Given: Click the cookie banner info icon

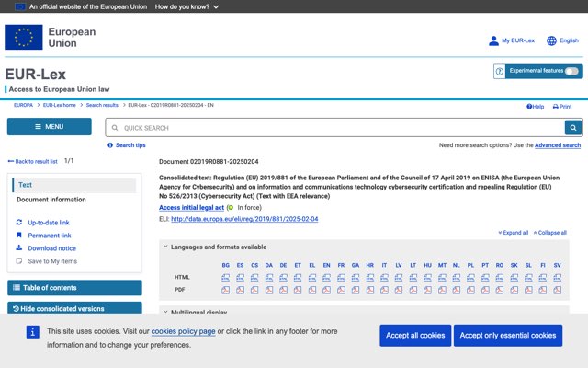Looking at the screenshot, I should pos(33,332).
